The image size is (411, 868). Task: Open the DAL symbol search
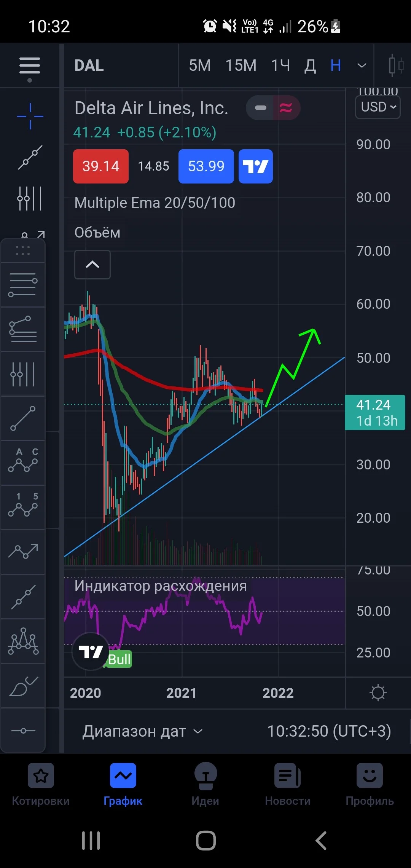(x=89, y=65)
